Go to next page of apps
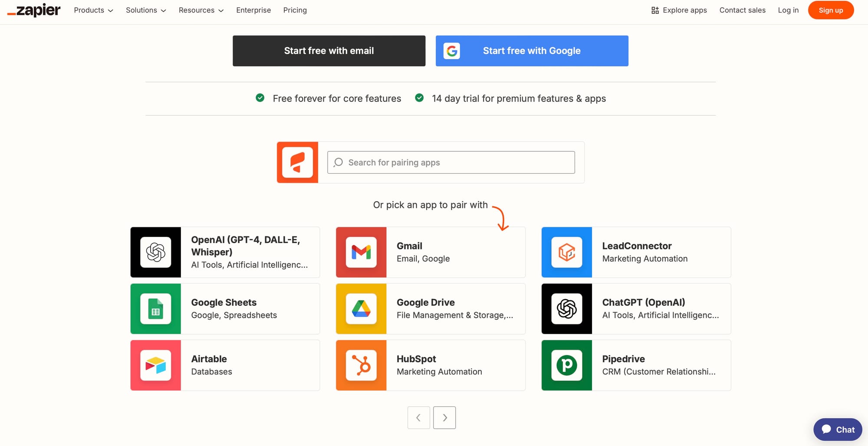The height and width of the screenshot is (446, 868). (x=444, y=418)
